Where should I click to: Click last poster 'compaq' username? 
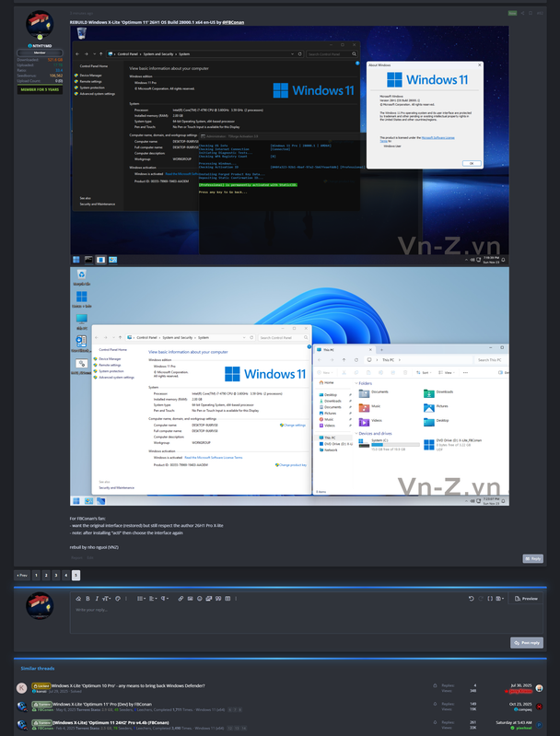524,709
